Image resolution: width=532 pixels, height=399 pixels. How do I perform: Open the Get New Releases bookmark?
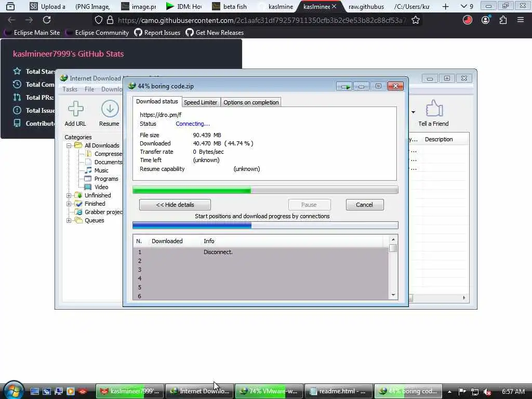pyautogui.click(x=215, y=33)
